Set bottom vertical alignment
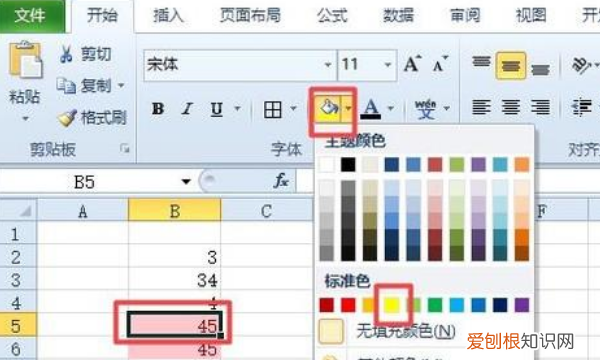This screenshot has width=600, height=360. coord(540,70)
